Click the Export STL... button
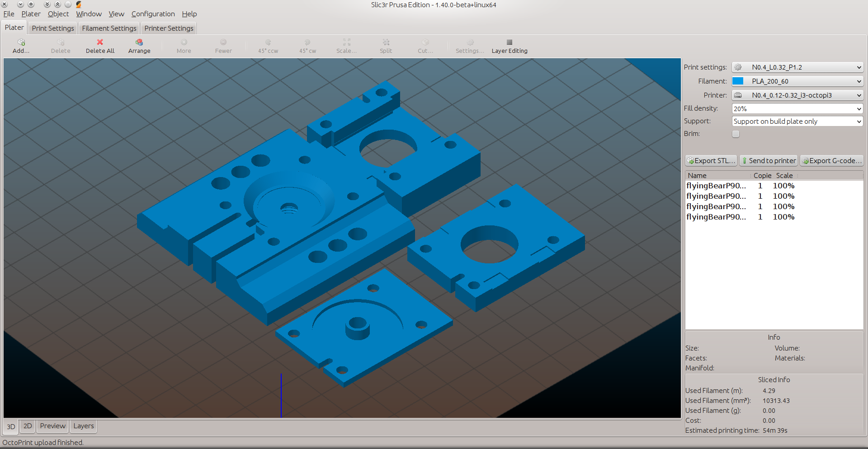This screenshot has height=449, width=868. coord(711,161)
